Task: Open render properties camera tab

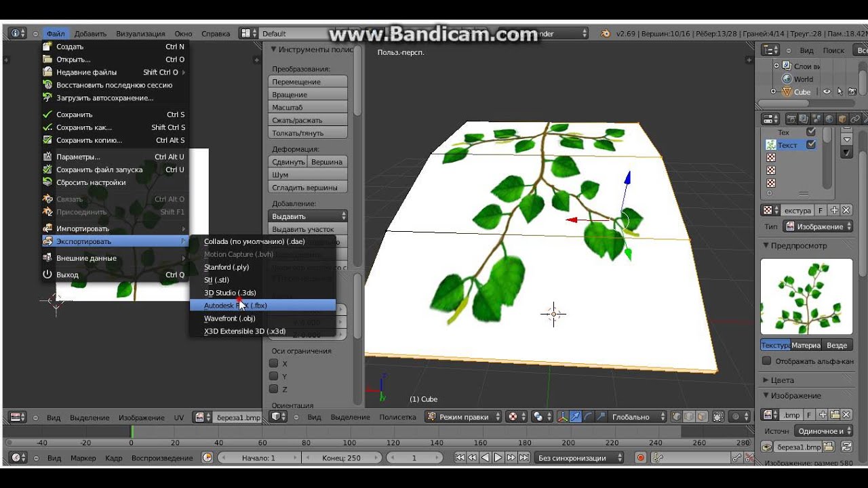Action: click(x=791, y=119)
